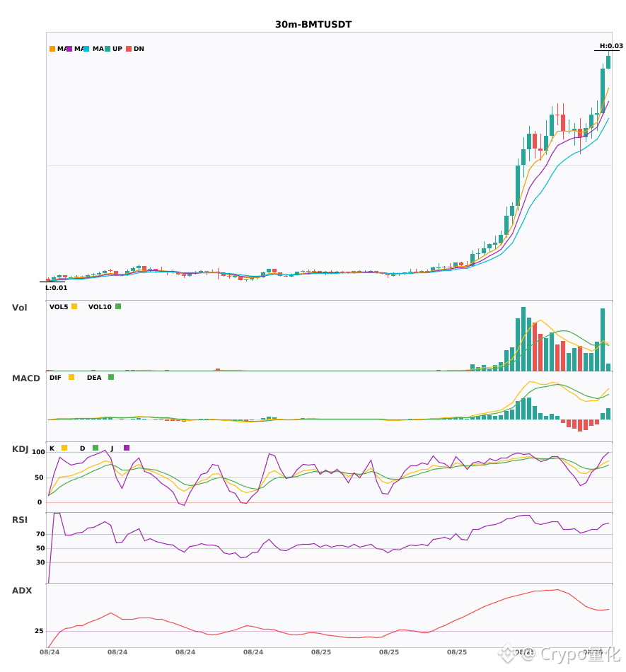Screen dimensions: 626x672
Task: Click the VOL5 legend text
Action: click(x=59, y=307)
